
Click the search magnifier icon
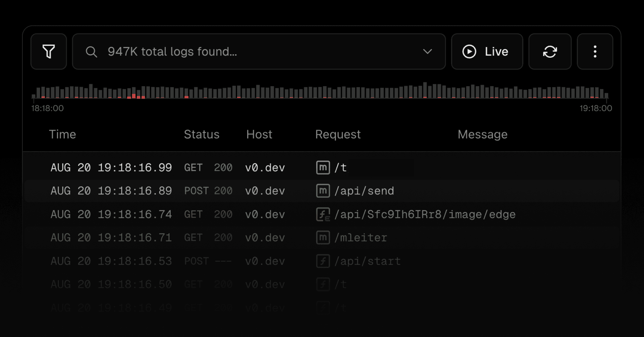(x=91, y=52)
